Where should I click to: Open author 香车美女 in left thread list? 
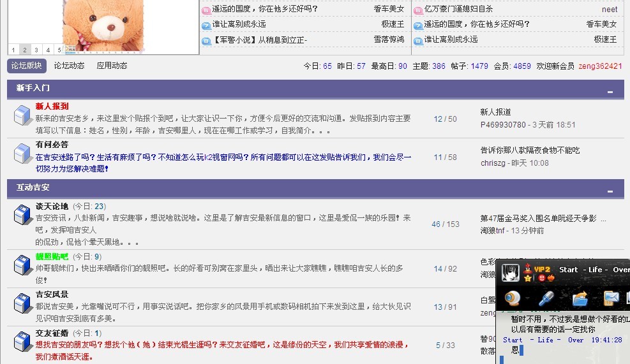tap(389, 9)
